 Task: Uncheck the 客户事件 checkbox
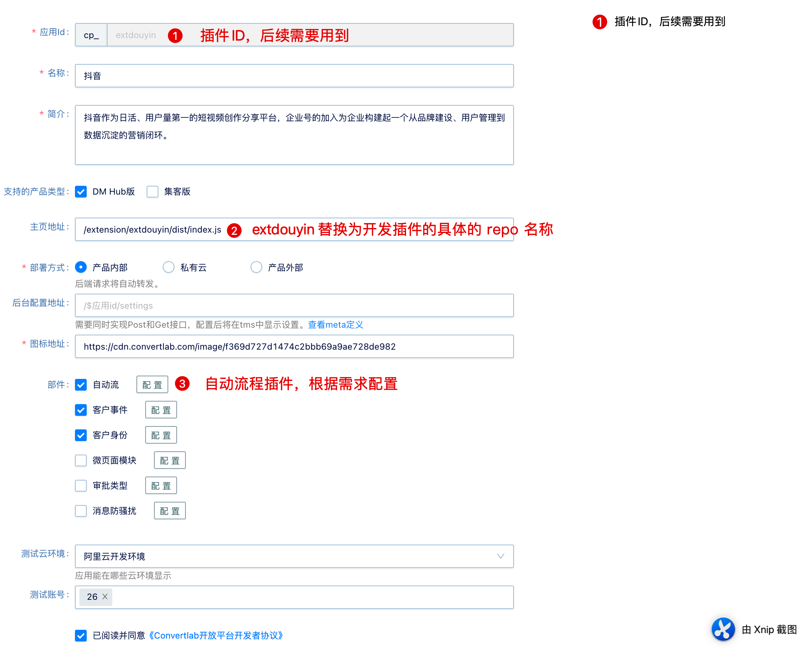pyautogui.click(x=81, y=410)
